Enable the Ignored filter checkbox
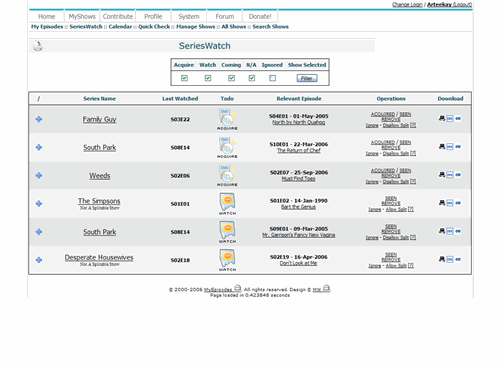The width and height of the screenshot is (500, 368). (x=273, y=78)
